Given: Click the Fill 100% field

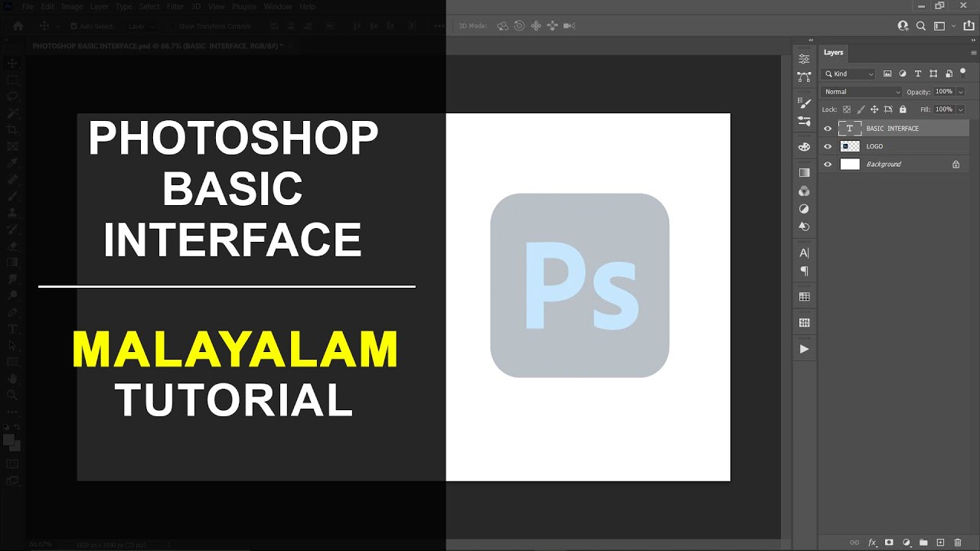Looking at the screenshot, I should pyautogui.click(x=943, y=109).
